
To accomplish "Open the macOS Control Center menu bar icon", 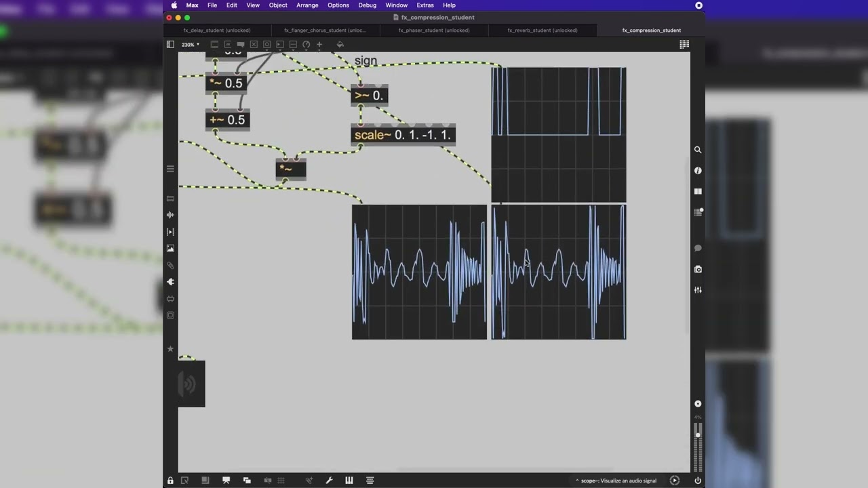I will [x=698, y=5].
